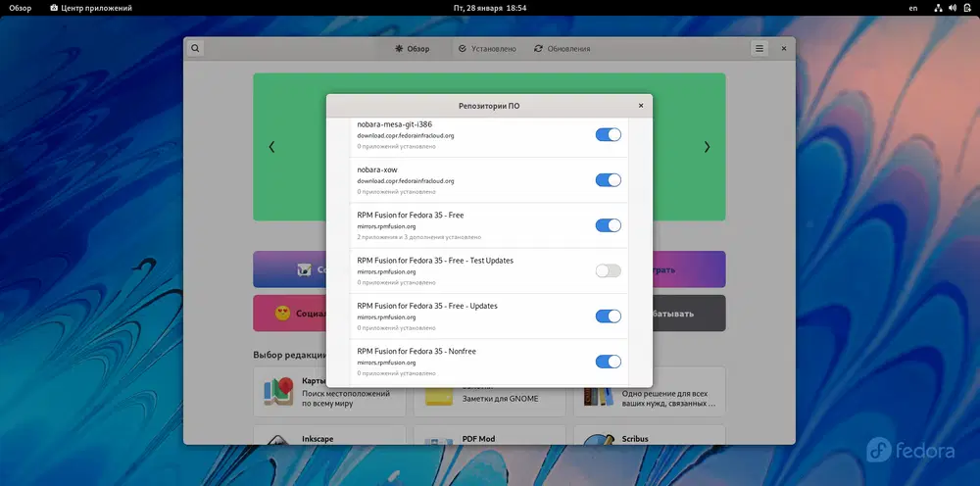The width and height of the screenshot is (980, 486).
Task: Click the Репозитории ПО dialog title
Action: coord(489,106)
